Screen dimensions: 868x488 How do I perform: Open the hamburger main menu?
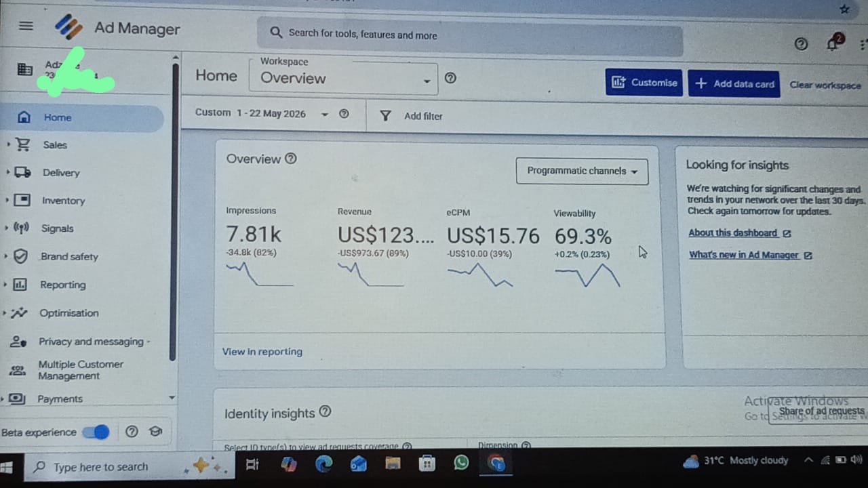click(x=26, y=26)
